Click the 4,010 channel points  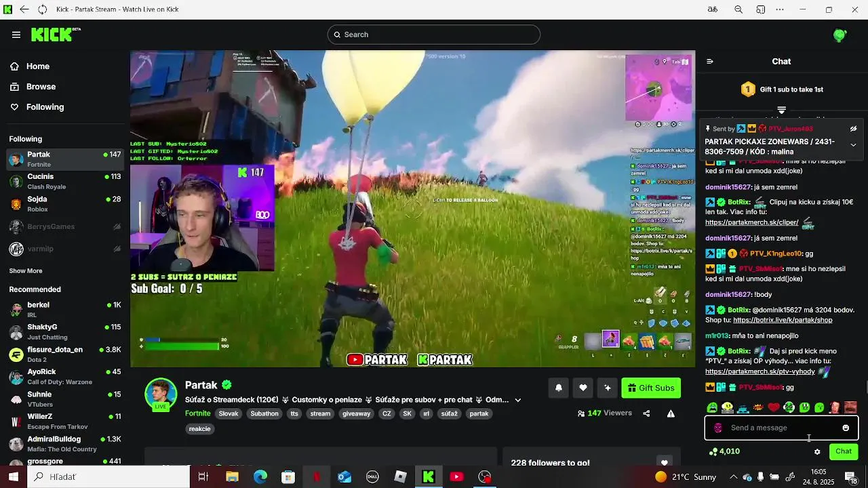(x=724, y=451)
